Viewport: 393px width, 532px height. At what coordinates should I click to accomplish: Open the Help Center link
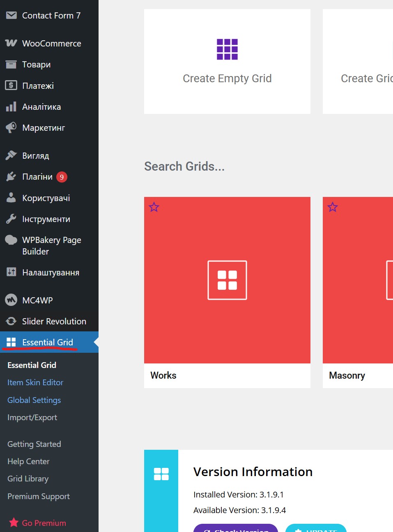[x=28, y=461]
